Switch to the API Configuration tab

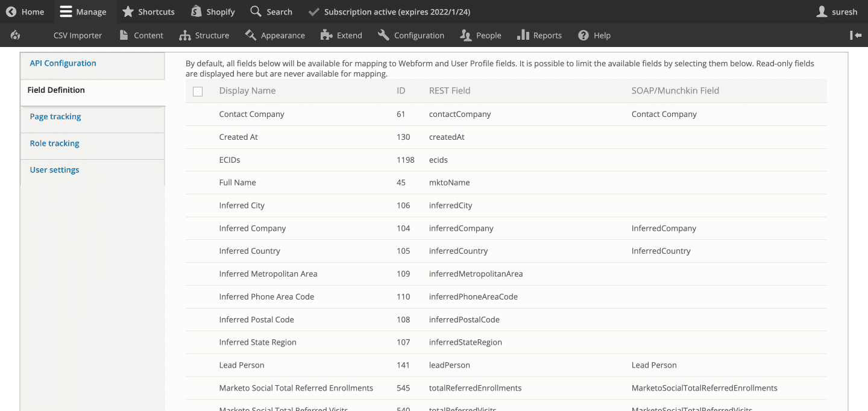[63, 63]
